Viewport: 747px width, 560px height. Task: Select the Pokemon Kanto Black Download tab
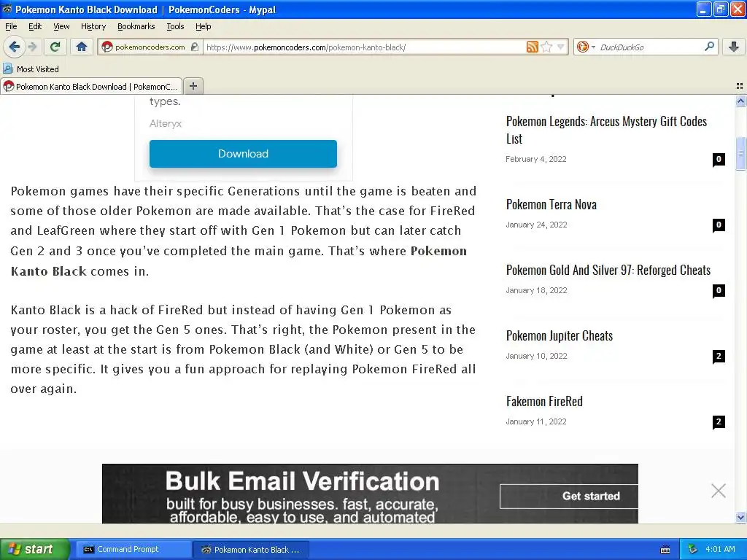tap(91, 86)
